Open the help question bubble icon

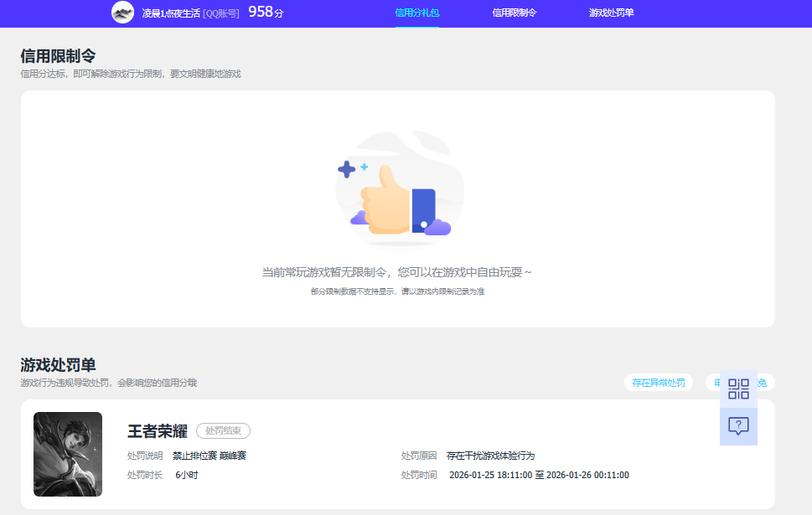point(738,426)
